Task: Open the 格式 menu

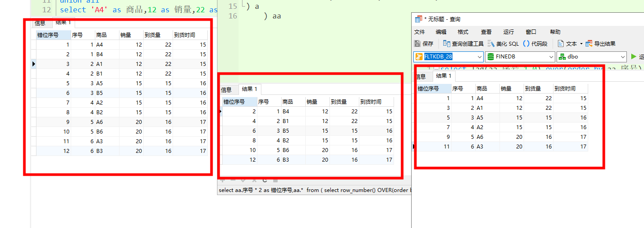Action: click(x=463, y=32)
